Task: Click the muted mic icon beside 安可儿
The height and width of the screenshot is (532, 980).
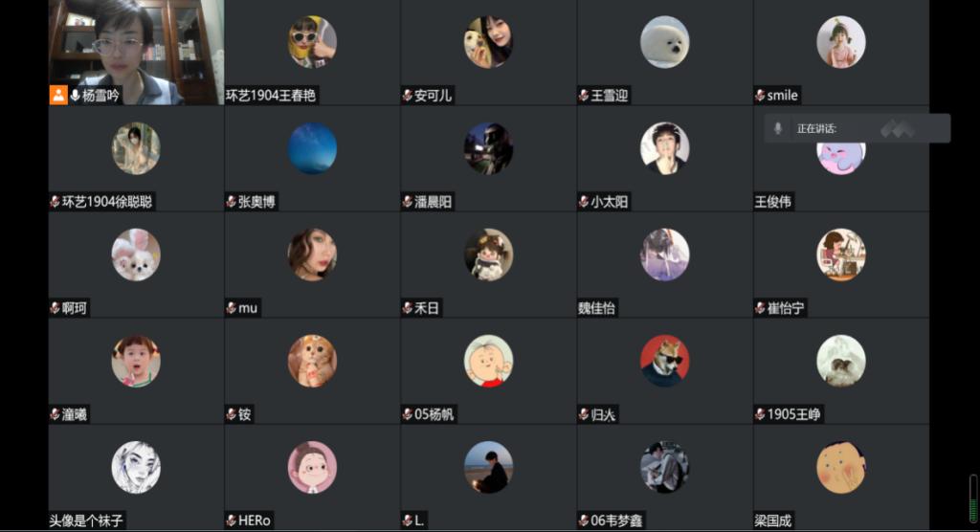Action: click(x=408, y=95)
